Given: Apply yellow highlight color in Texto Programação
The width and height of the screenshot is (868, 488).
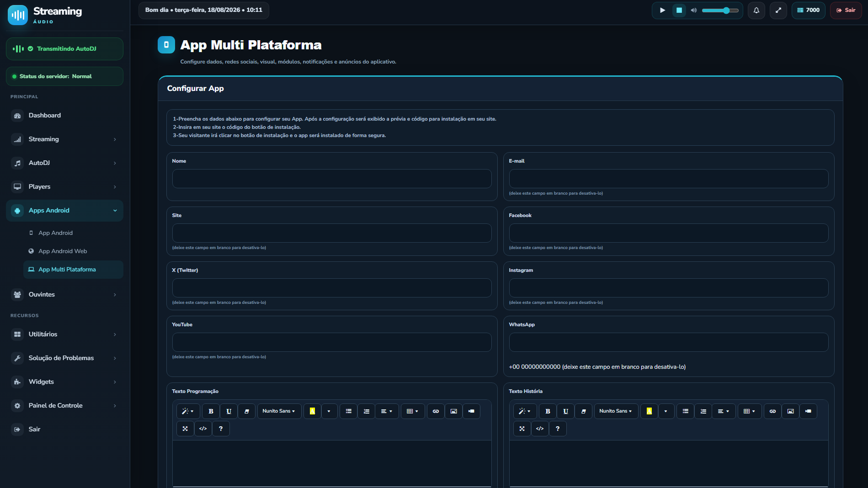Looking at the screenshot, I should click(x=312, y=411).
